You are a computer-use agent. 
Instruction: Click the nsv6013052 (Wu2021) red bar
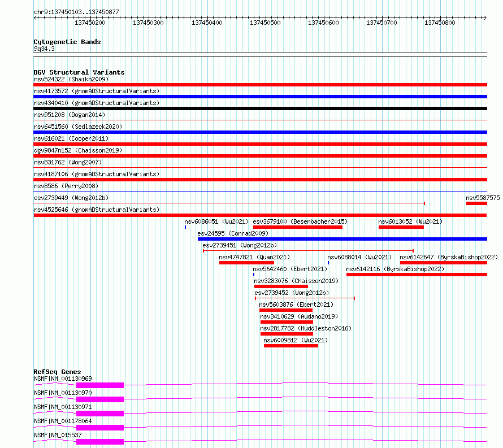point(401,227)
